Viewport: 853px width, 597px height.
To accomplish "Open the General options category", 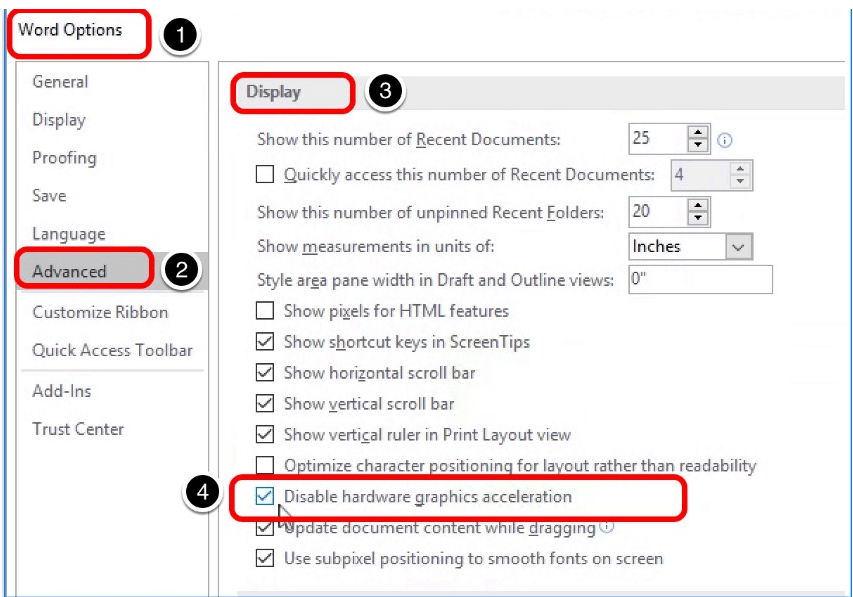I will point(60,82).
